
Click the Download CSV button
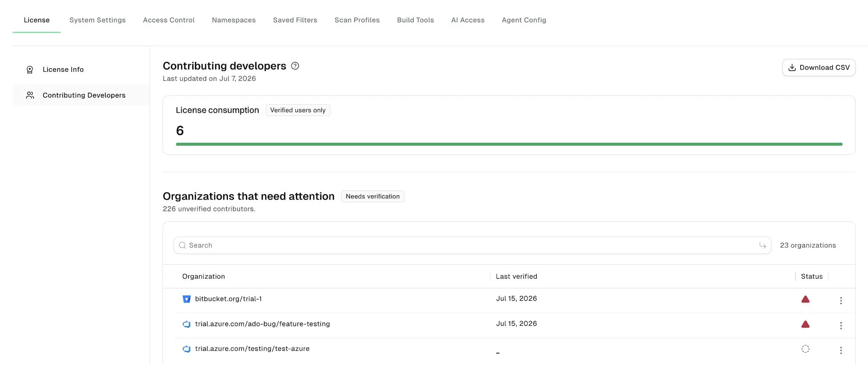[x=819, y=68]
